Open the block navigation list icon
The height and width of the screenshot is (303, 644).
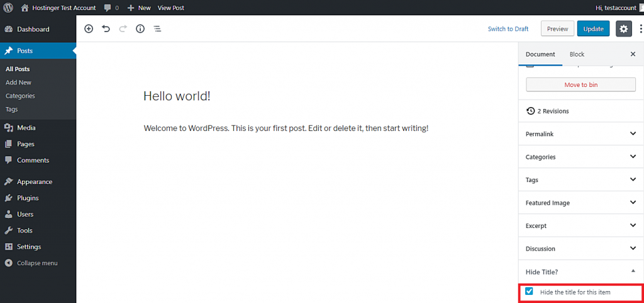[157, 29]
